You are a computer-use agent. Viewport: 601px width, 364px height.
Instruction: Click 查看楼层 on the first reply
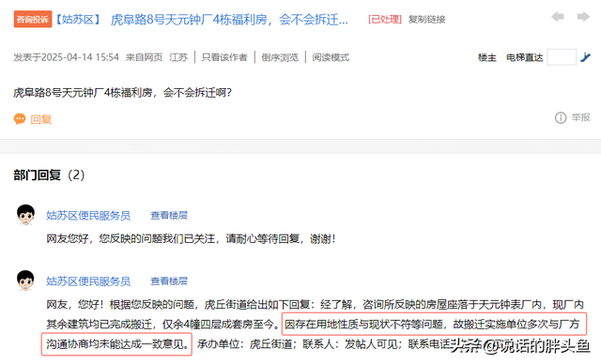[x=169, y=216]
